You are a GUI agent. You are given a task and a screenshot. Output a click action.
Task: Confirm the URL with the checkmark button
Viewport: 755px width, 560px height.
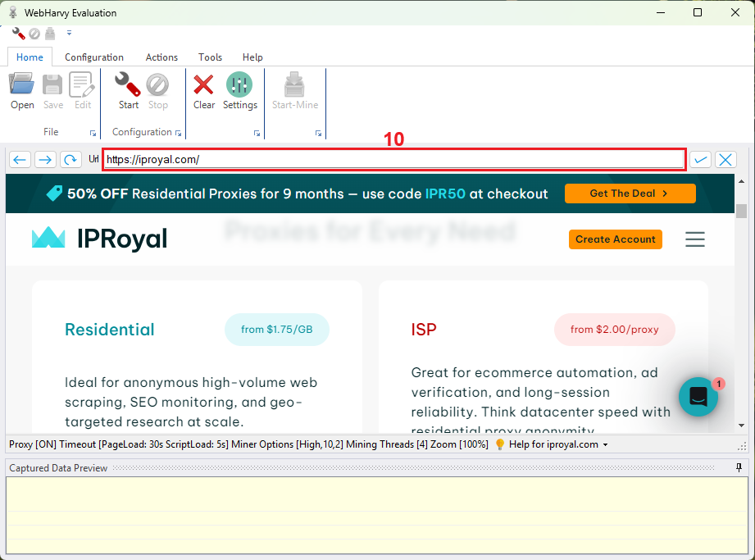point(700,160)
